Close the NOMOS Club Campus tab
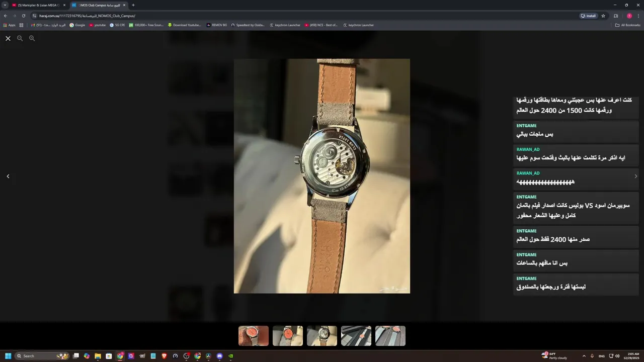644x362 pixels. click(x=124, y=5)
